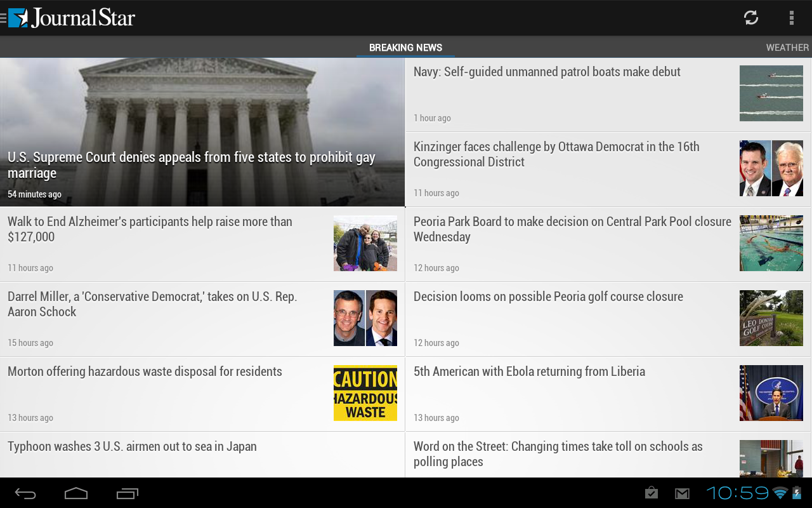This screenshot has width=812, height=508.
Task: Go to the Android home screen
Action: 76,493
